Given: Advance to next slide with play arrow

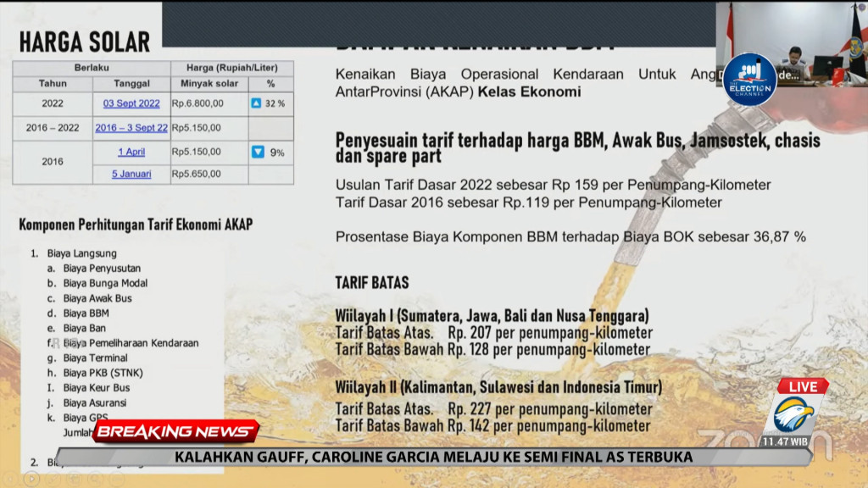Looking at the screenshot, I should click(31, 479).
